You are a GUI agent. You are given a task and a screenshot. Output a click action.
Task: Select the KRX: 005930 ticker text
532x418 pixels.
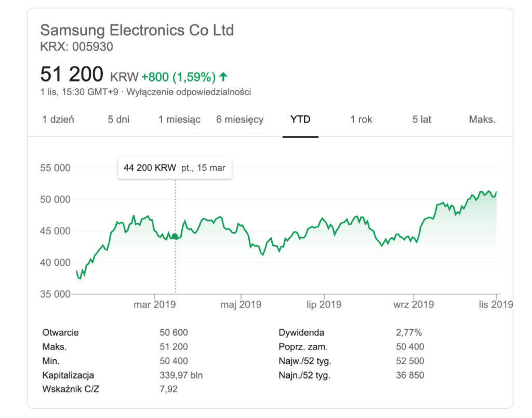[x=77, y=47]
